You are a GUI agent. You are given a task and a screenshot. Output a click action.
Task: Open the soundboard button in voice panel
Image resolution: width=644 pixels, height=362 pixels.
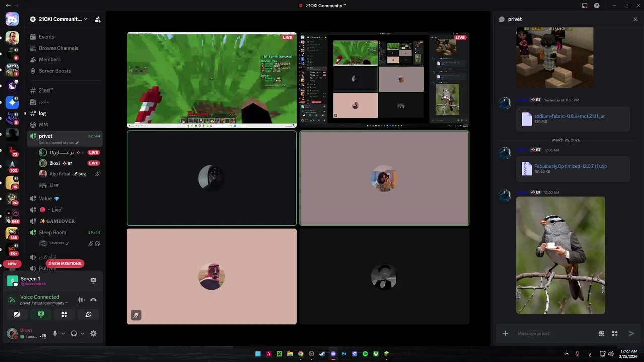click(x=88, y=315)
